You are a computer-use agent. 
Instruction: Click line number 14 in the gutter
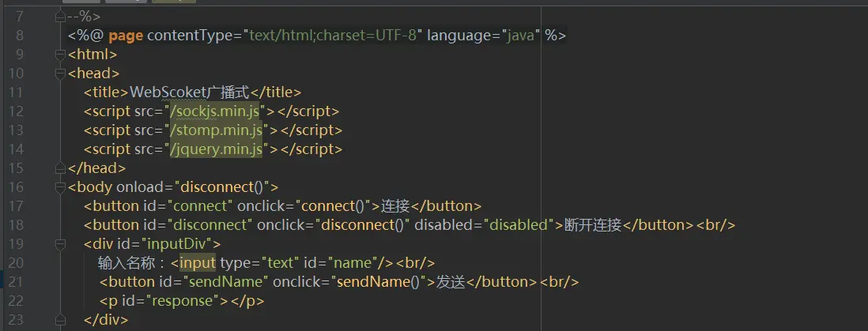point(16,149)
